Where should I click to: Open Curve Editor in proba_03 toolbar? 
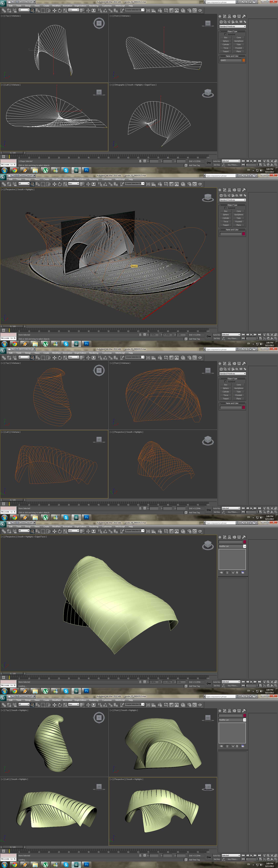pyautogui.click(x=171, y=357)
